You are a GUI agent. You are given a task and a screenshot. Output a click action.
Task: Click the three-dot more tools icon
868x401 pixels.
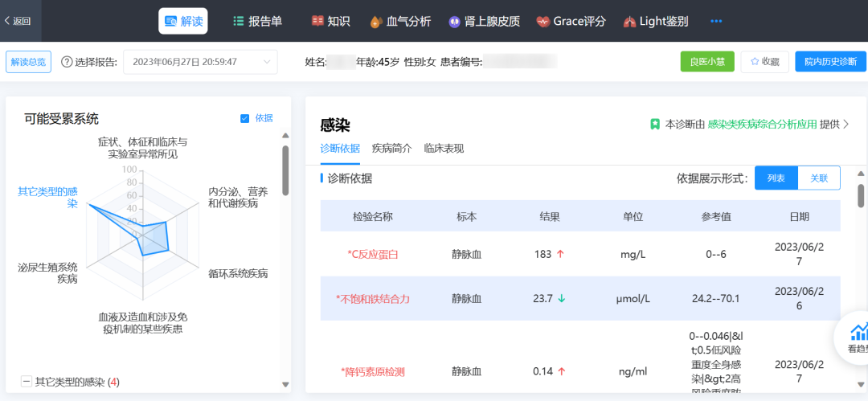[x=716, y=21]
